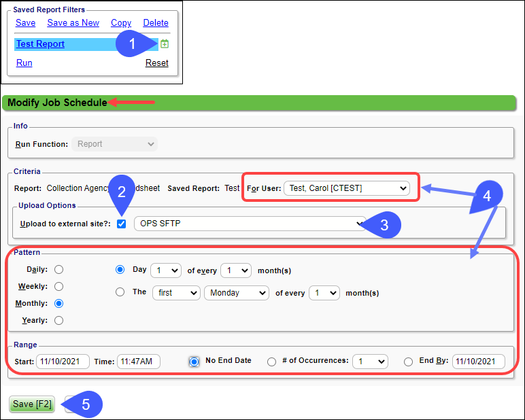Open the weekday dropdown showing Monday
Image resolution: width=525 pixels, height=420 pixels.
point(236,293)
